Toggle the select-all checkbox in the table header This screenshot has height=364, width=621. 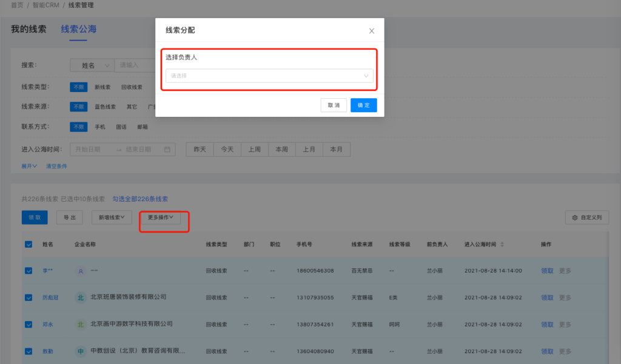(29, 245)
